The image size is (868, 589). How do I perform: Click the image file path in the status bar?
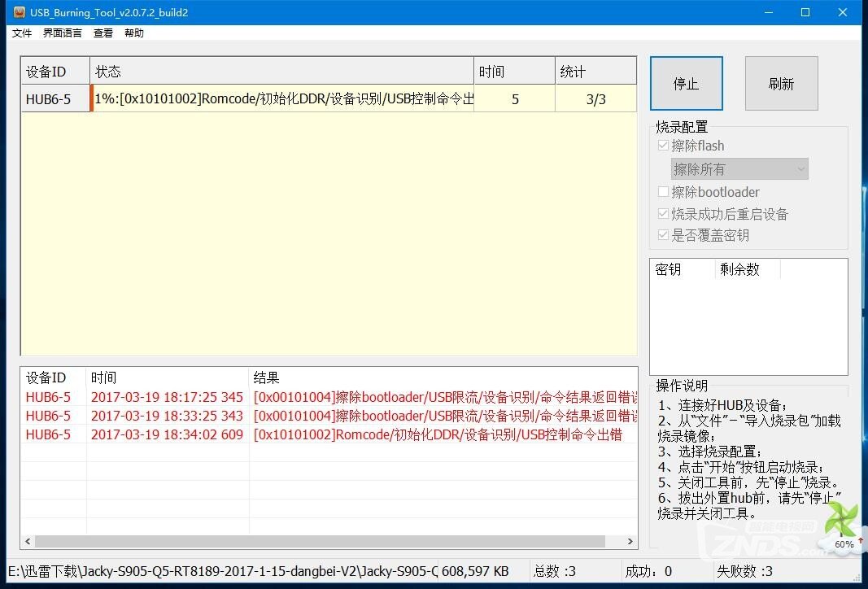coord(223,571)
